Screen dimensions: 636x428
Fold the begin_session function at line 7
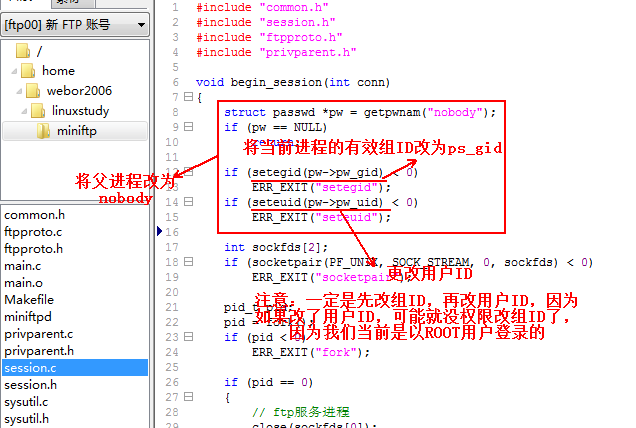(189, 97)
